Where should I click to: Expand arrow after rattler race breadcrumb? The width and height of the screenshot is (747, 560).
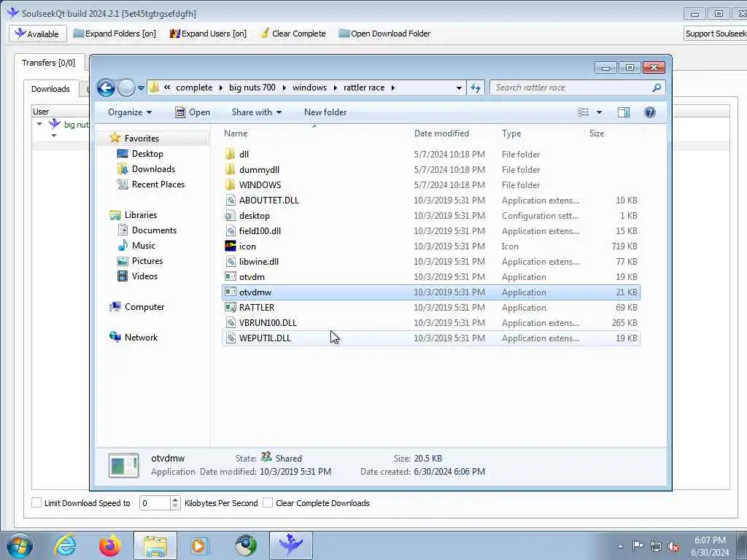coord(393,87)
